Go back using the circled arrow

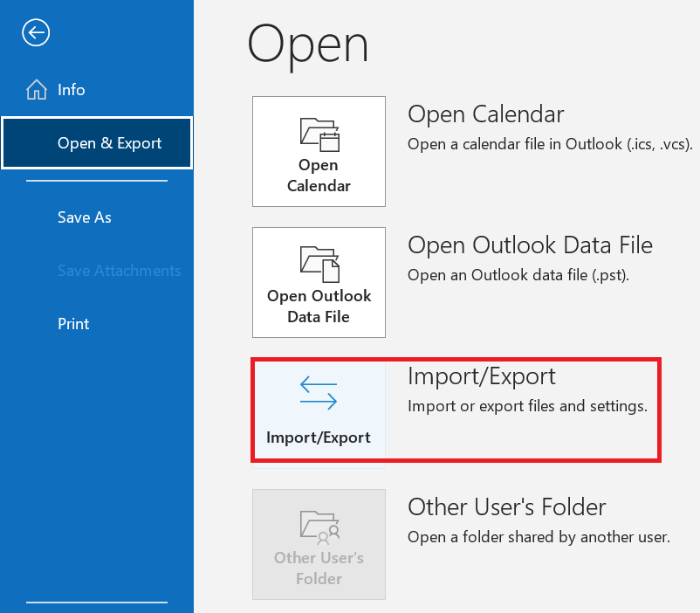tap(36, 32)
